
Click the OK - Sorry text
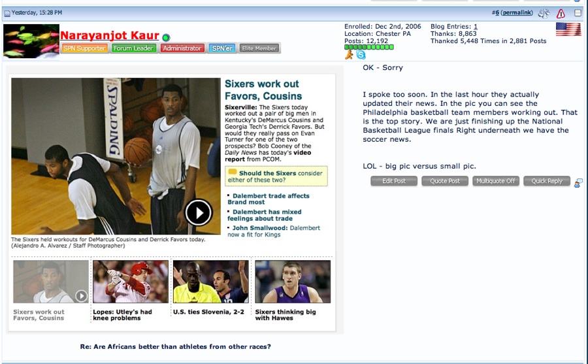pos(383,67)
